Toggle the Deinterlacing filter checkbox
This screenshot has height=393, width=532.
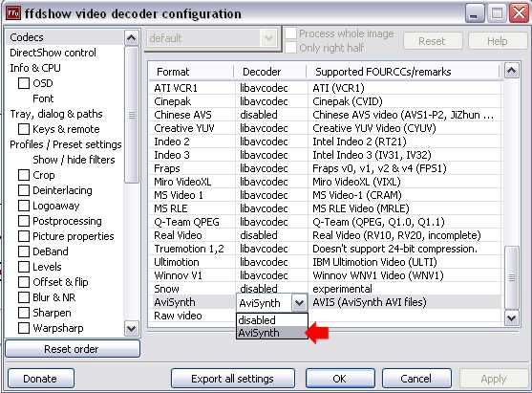coord(24,190)
